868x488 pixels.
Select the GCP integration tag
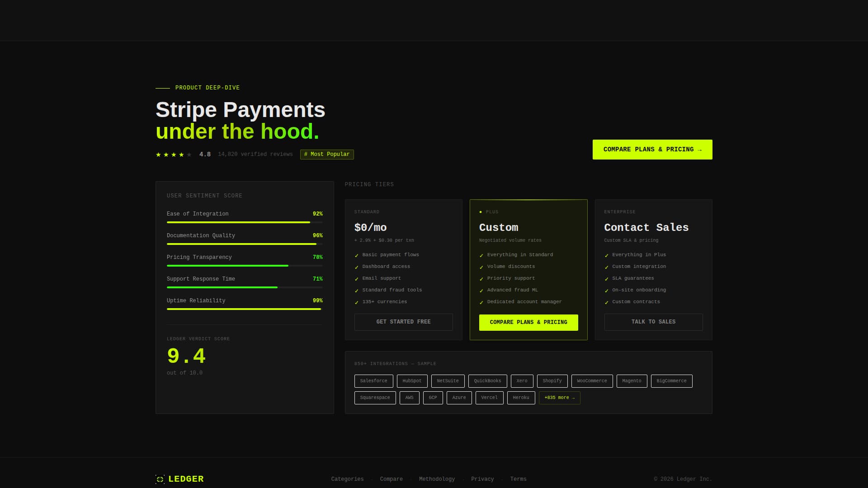tap(433, 398)
